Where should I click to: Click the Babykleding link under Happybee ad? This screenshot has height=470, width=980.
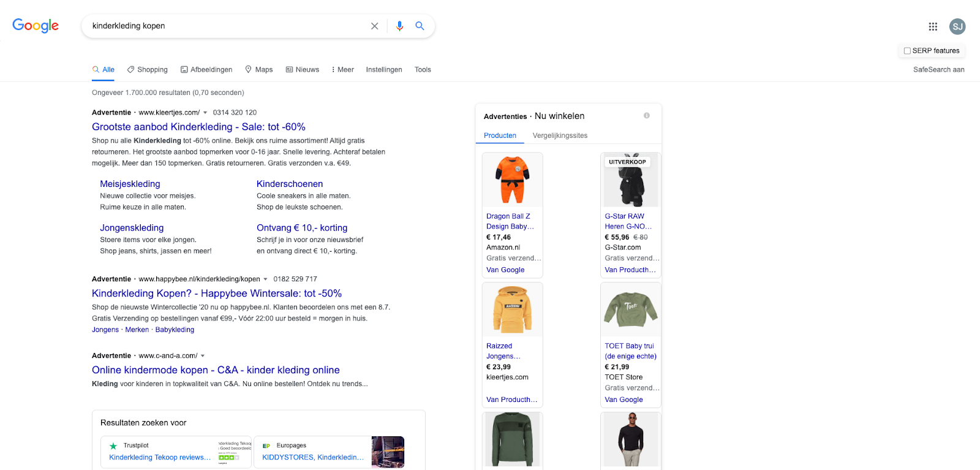pyautogui.click(x=175, y=330)
